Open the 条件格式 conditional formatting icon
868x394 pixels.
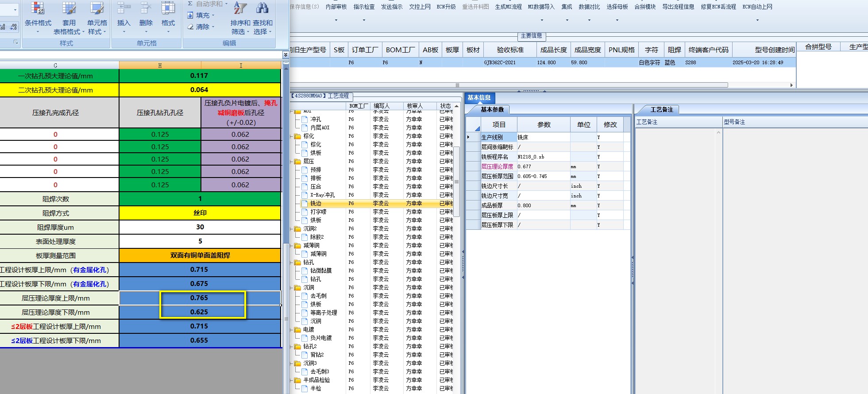pos(38,8)
